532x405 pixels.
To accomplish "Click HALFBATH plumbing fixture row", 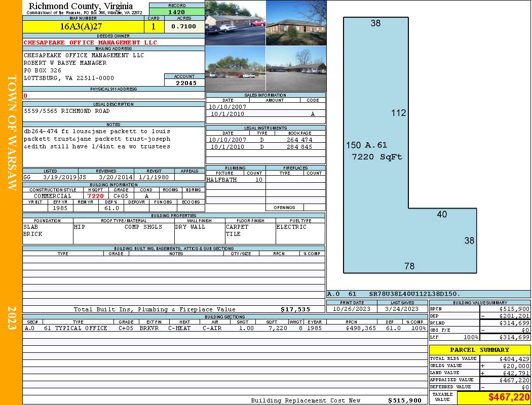I will point(236,180).
